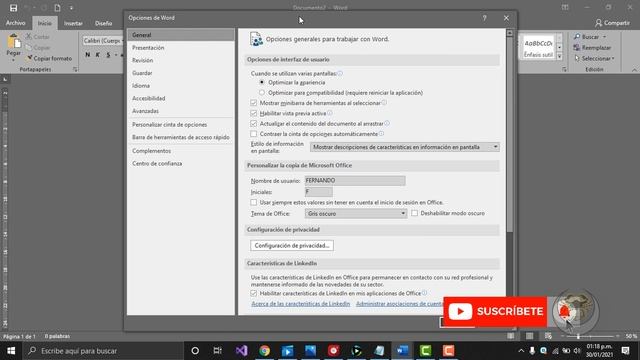Click the Nombre de usuario field

355,180
